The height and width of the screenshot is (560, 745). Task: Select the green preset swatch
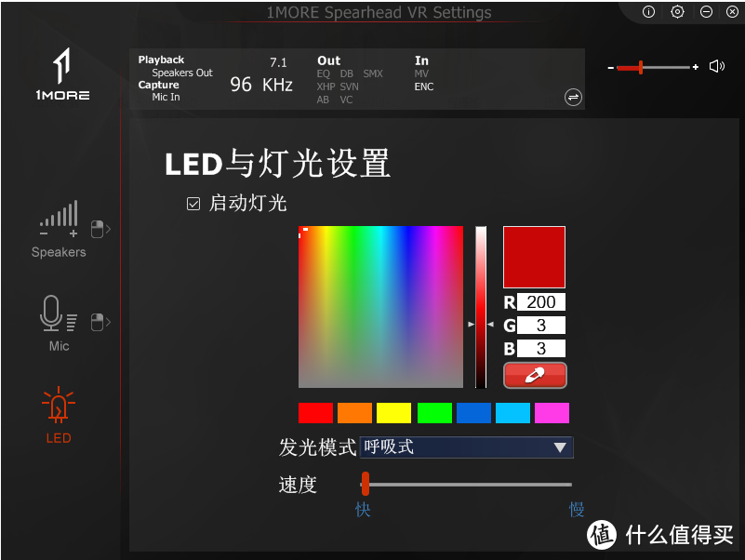click(x=434, y=413)
